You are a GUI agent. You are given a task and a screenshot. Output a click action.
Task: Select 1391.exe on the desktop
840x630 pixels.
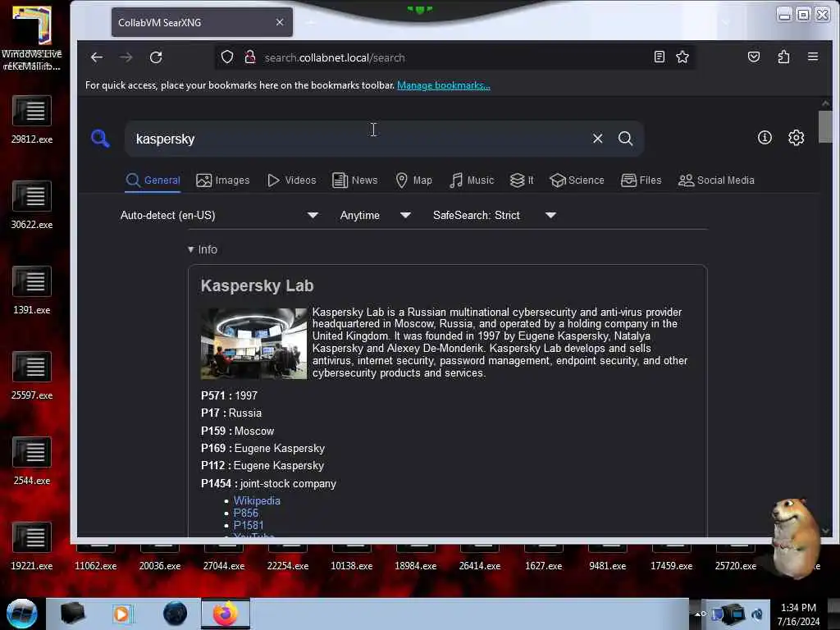pyautogui.click(x=32, y=291)
